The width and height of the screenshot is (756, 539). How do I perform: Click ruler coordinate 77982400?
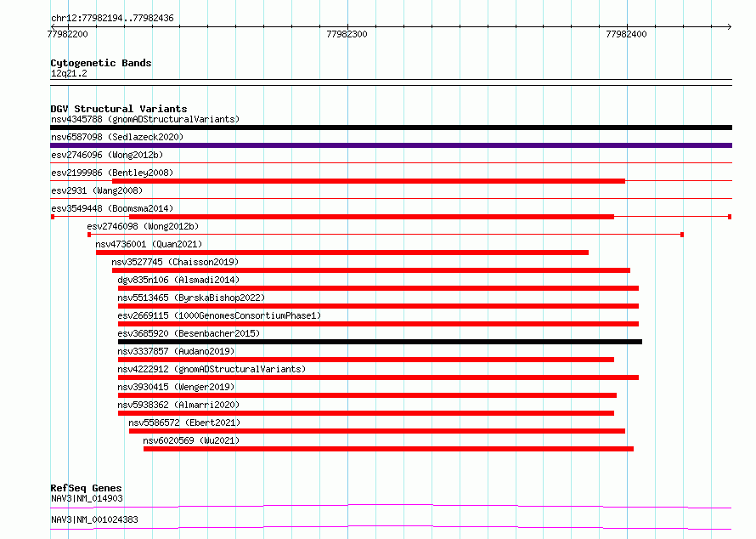click(626, 34)
